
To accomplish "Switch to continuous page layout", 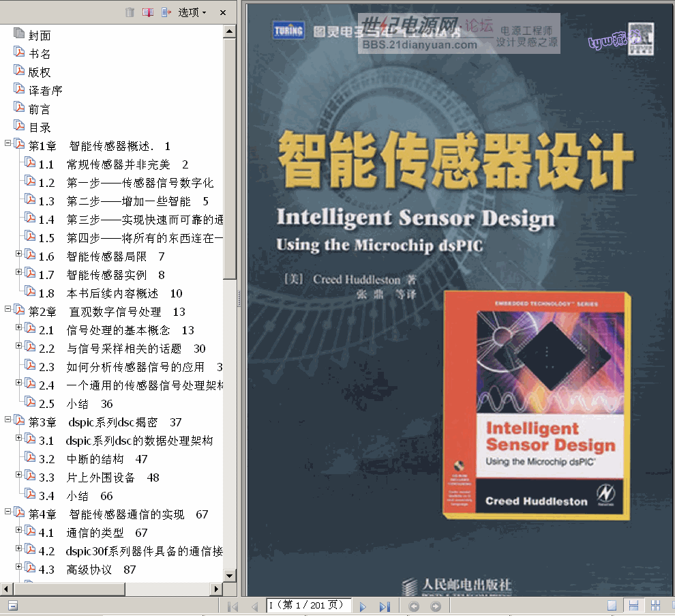I will pyautogui.click(x=633, y=606).
